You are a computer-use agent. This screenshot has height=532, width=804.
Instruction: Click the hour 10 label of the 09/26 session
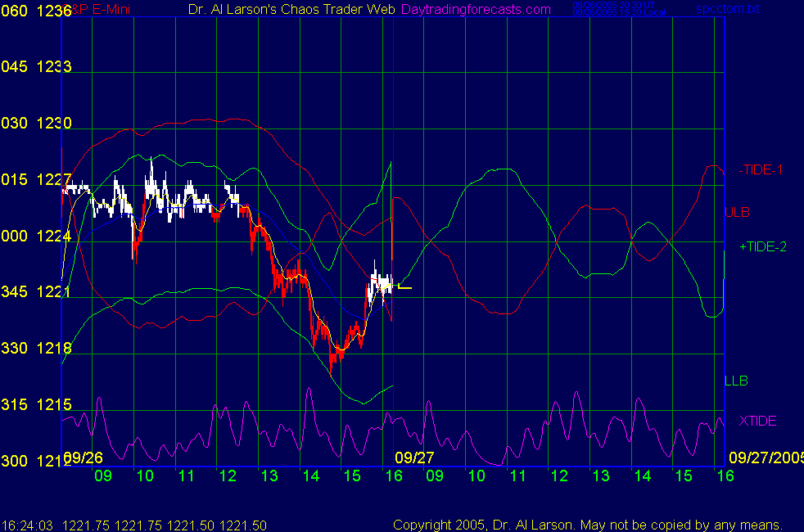(x=145, y=476)
